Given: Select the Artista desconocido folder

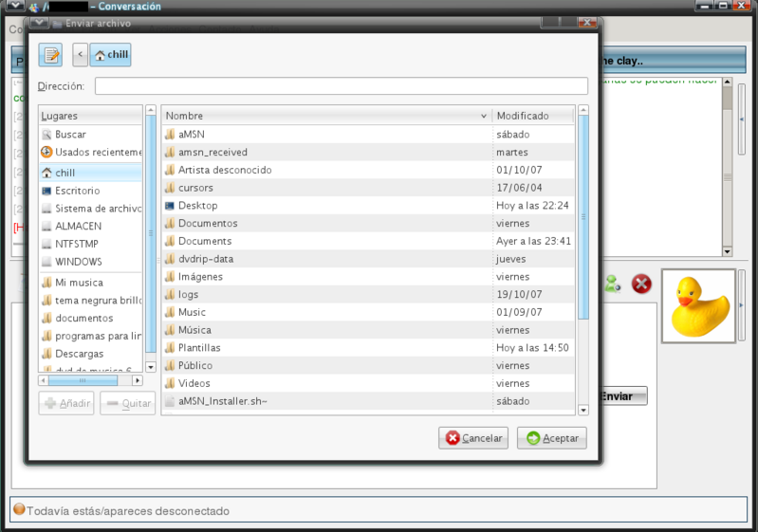Looking at the screenshot, I should point(326,170).
